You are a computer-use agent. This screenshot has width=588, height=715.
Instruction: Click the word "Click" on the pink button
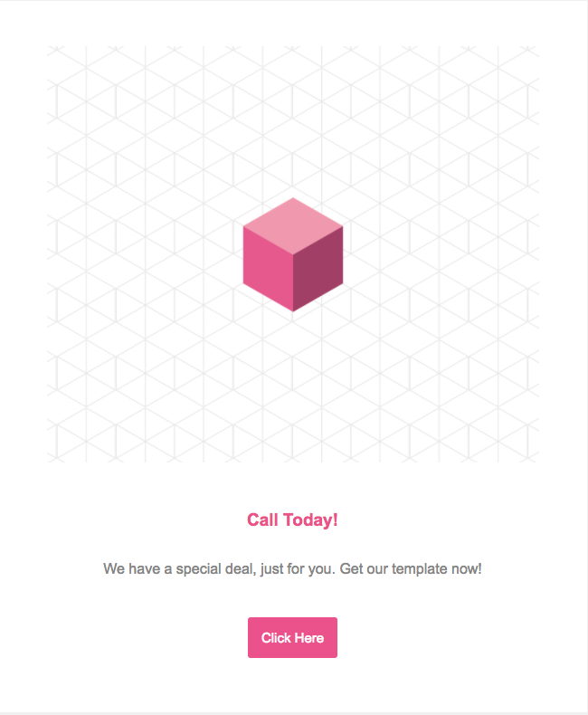(x=275, y=638)
